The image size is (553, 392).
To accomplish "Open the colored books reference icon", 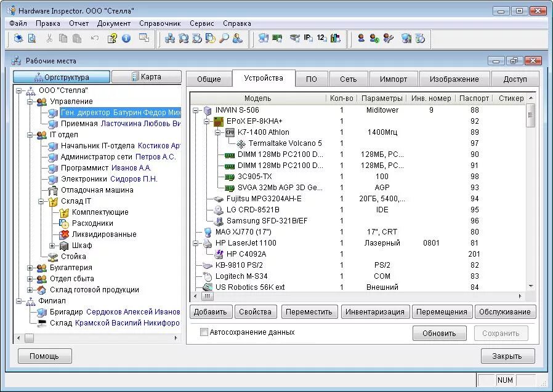I will tap(335, 38).
